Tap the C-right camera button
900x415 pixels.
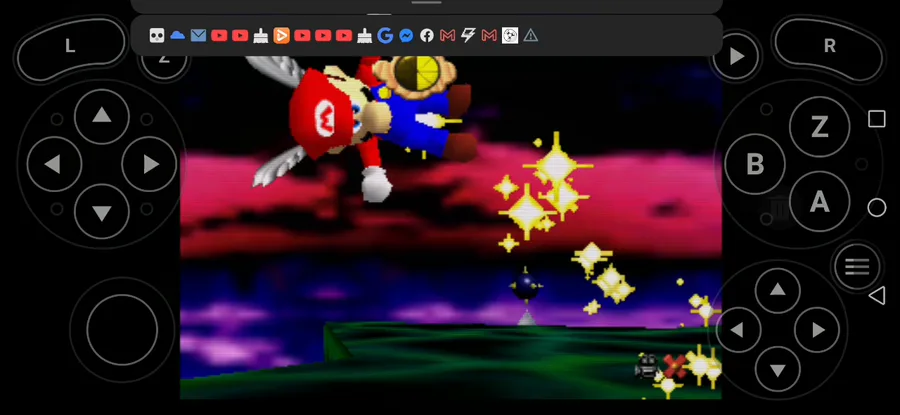tap(817, 329)
